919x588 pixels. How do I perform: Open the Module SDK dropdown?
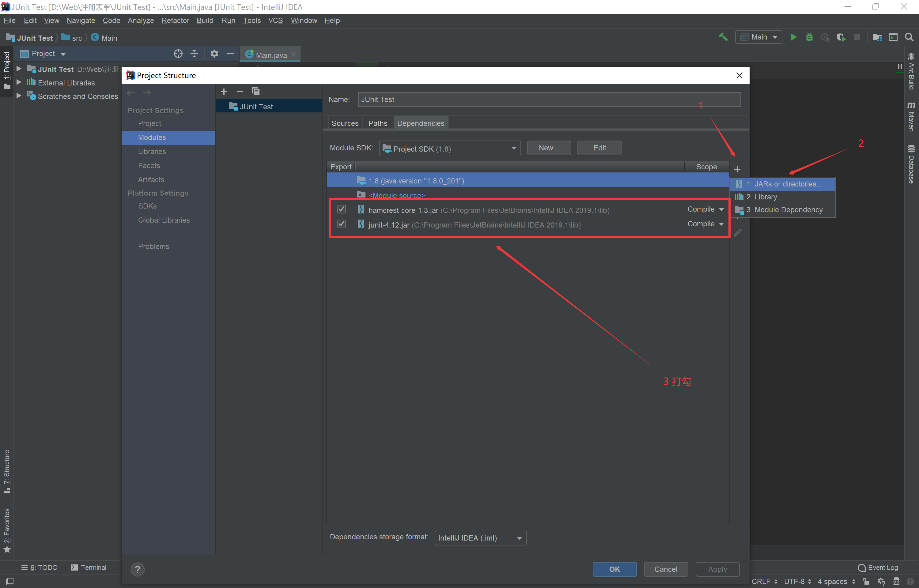pyautogui.click(x=449, y=148)
